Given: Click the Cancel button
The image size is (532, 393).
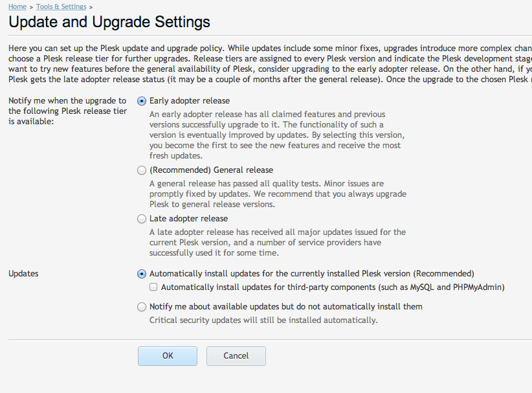Looking at the screenshot, I should [x=236, y=356].
